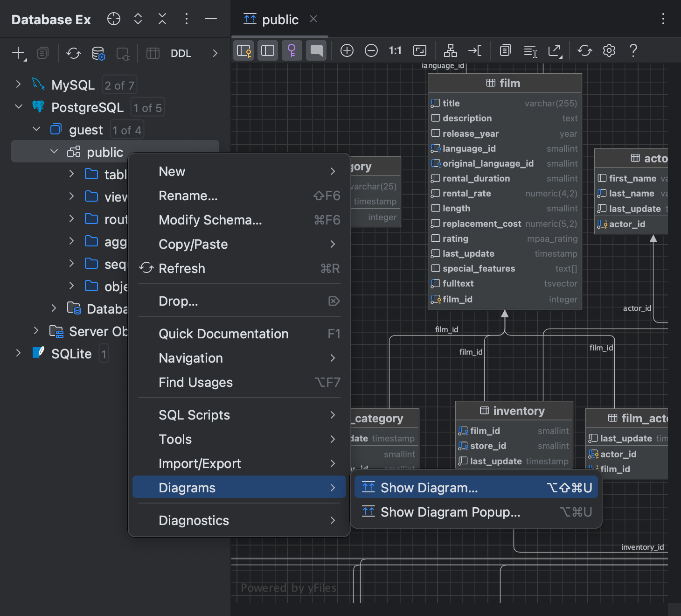The height and width of the screenshot is (616, 681).
Task: Open the Diagrams submenu arrow
Action: click(333, 487)
